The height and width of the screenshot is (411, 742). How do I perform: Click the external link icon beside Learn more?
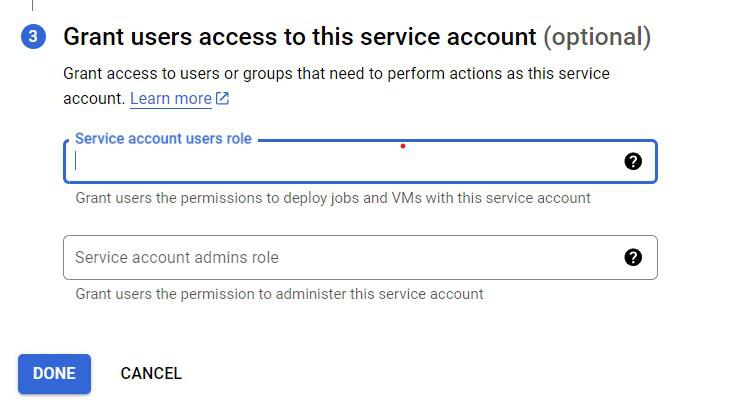[222, 98]
